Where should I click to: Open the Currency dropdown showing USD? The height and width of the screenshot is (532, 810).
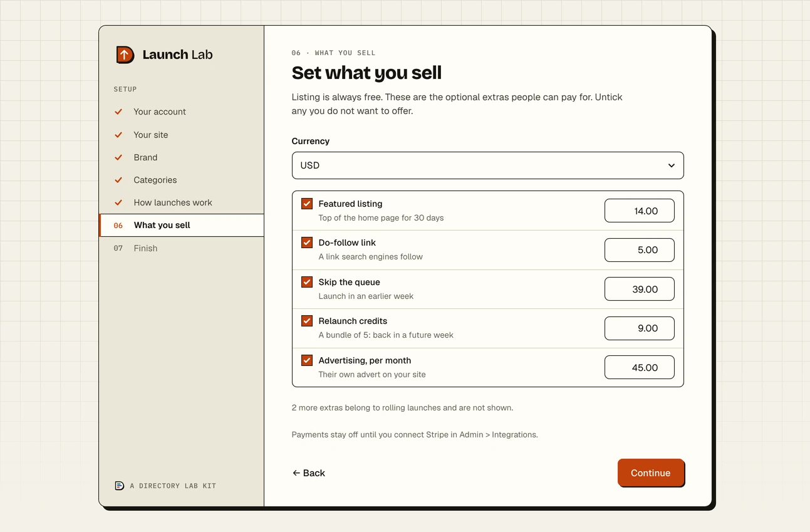coord(487,165)
